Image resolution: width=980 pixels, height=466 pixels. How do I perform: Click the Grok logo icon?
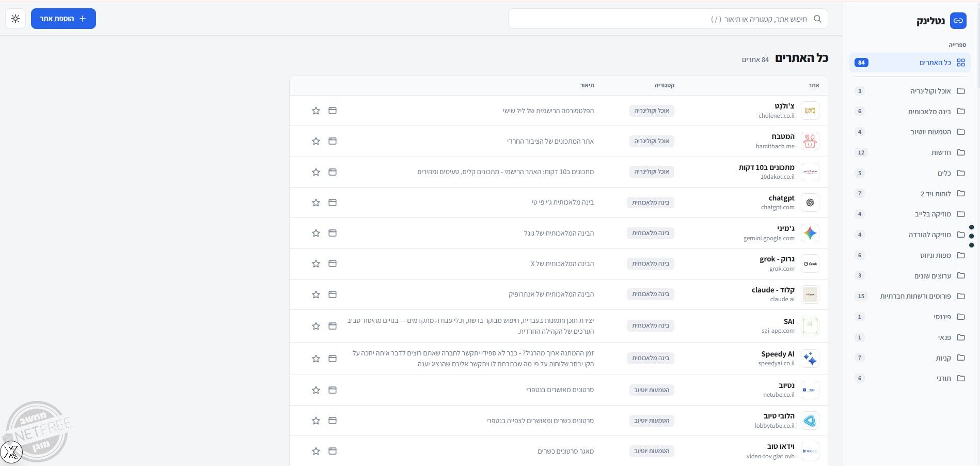pyautogui.click(x=810, y=263)
